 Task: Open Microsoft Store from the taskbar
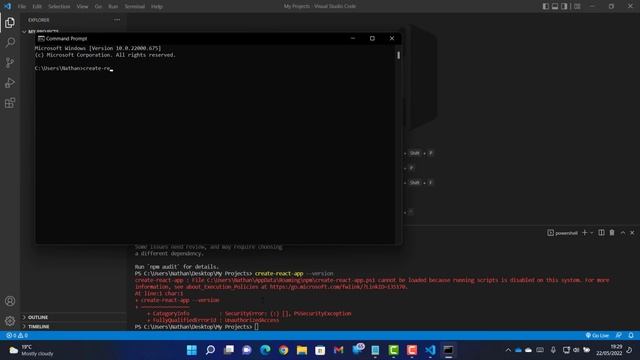point(320,350)
